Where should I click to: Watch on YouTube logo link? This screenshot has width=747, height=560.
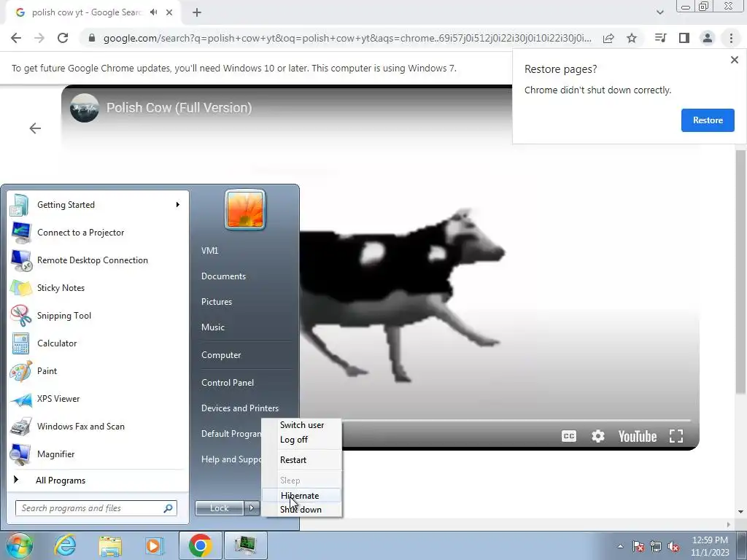click(x=638, y=436)
